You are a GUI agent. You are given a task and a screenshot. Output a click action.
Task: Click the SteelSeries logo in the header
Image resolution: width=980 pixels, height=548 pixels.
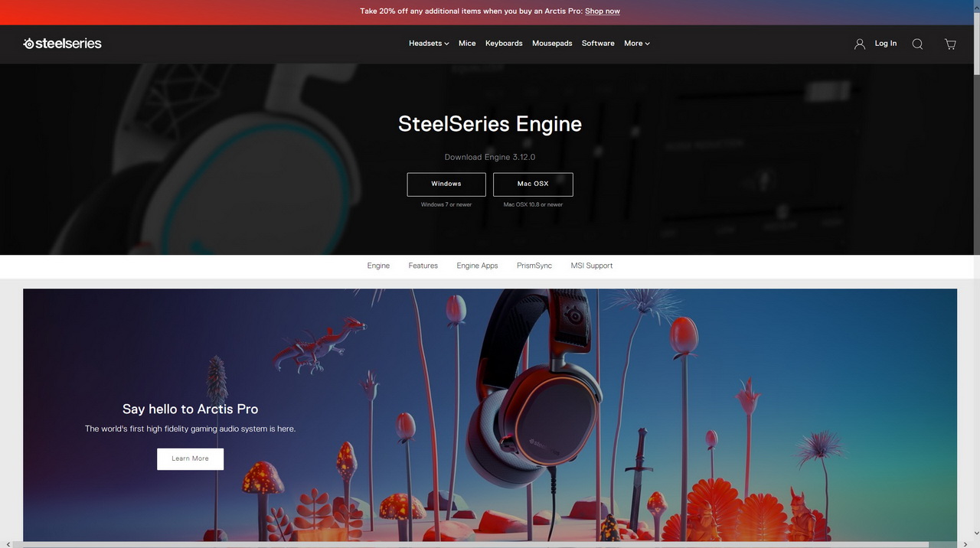62,44
